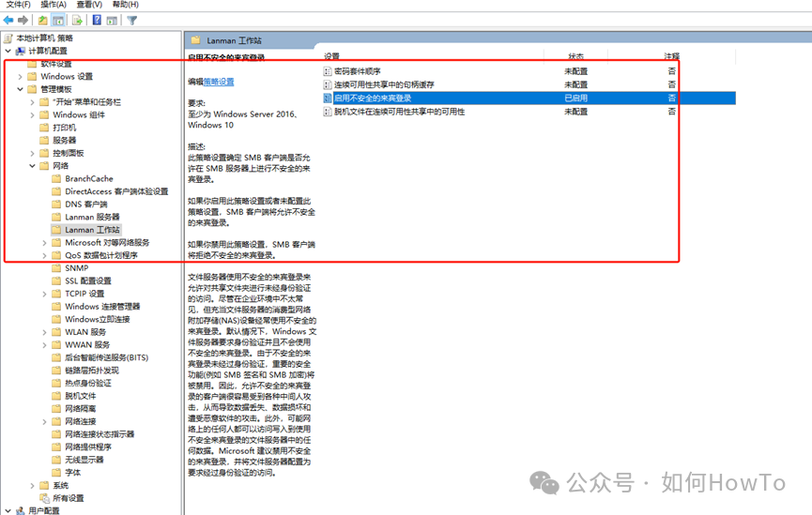Open the 帮助(H) menu
The height and width of the screenshot is (515, 812).
coord(126,4)
